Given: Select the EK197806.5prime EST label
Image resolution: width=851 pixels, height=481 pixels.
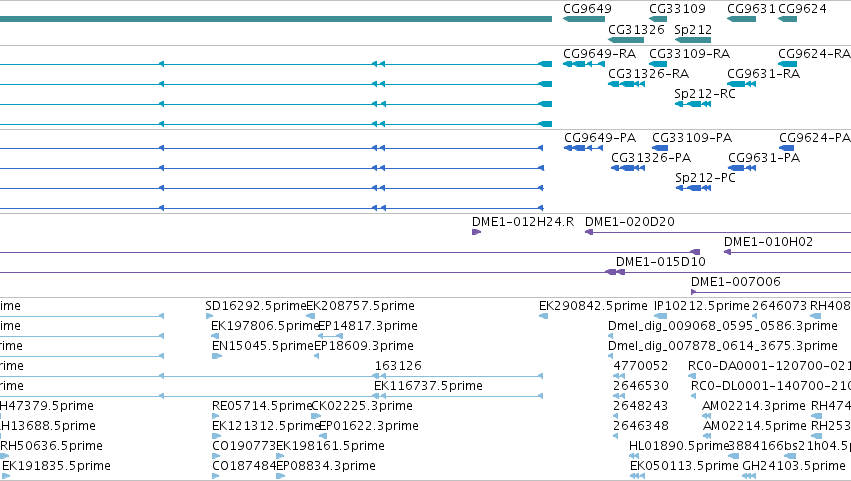Looking at the screenshot, I should coord(265,326).
